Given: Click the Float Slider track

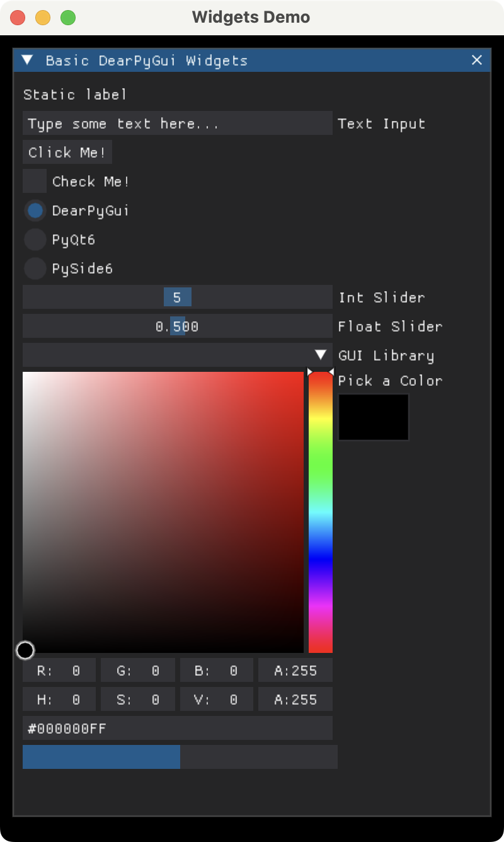Looking at the screenshot, I should point(177,326).
